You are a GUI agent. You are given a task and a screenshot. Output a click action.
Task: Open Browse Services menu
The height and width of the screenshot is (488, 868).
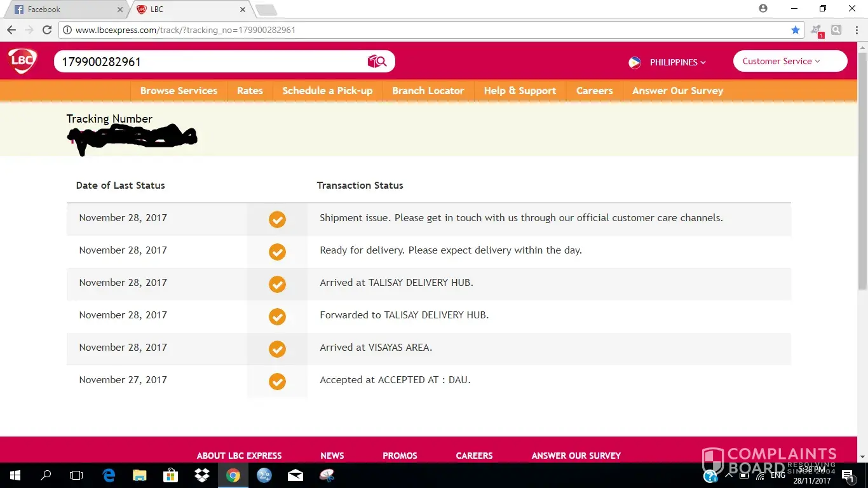[179, 91]
